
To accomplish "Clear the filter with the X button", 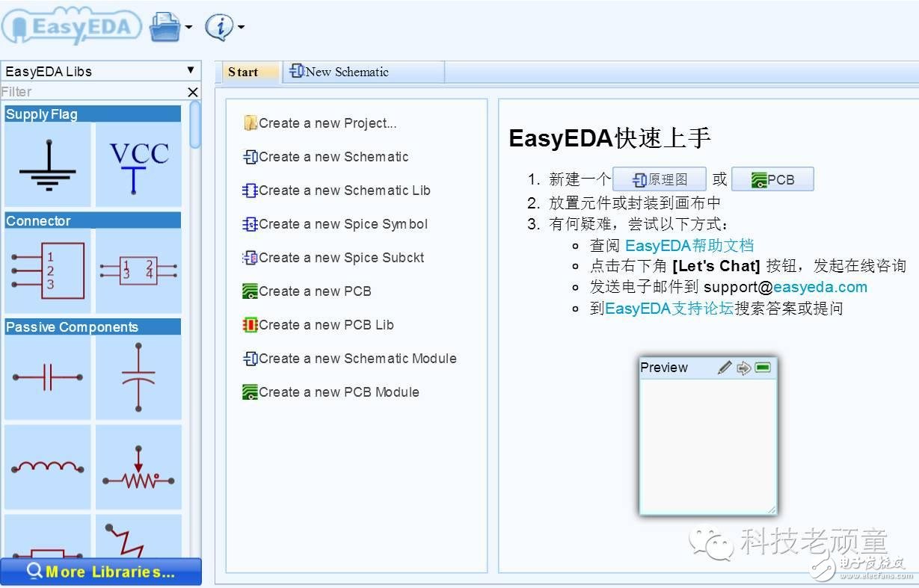I will pos(193,92).
